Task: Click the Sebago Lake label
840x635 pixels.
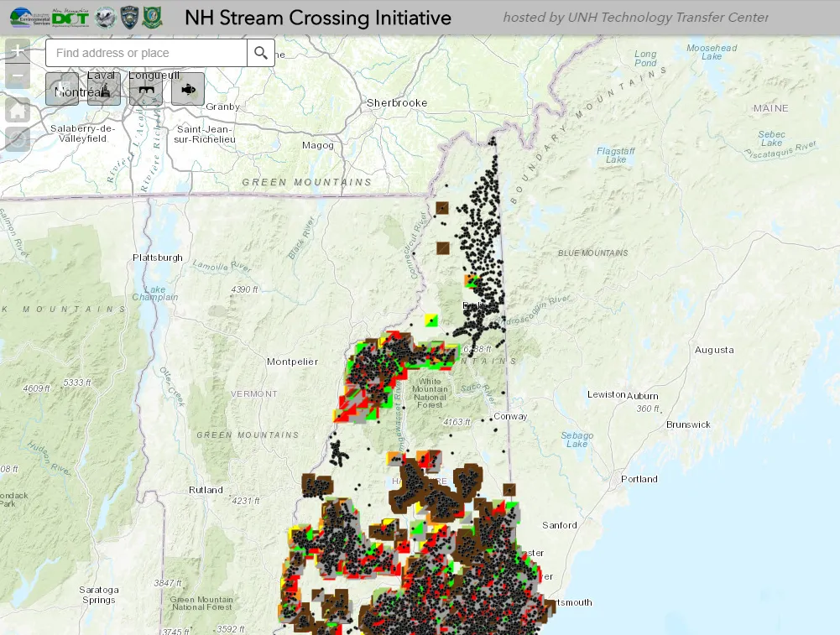Action: click(577, 440)
